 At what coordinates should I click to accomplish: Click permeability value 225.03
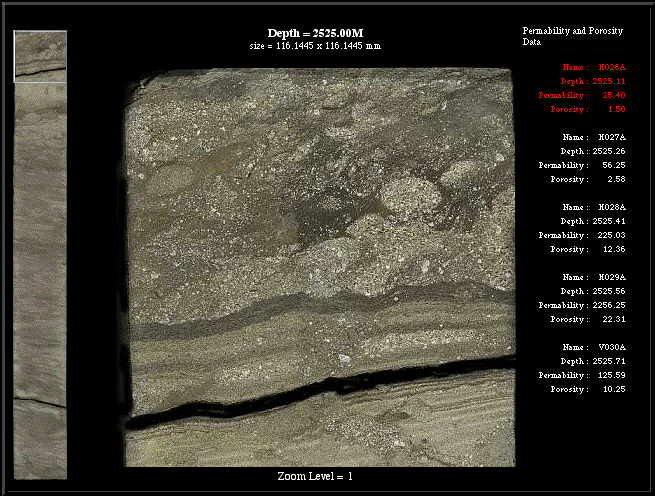tap(611, 235)
